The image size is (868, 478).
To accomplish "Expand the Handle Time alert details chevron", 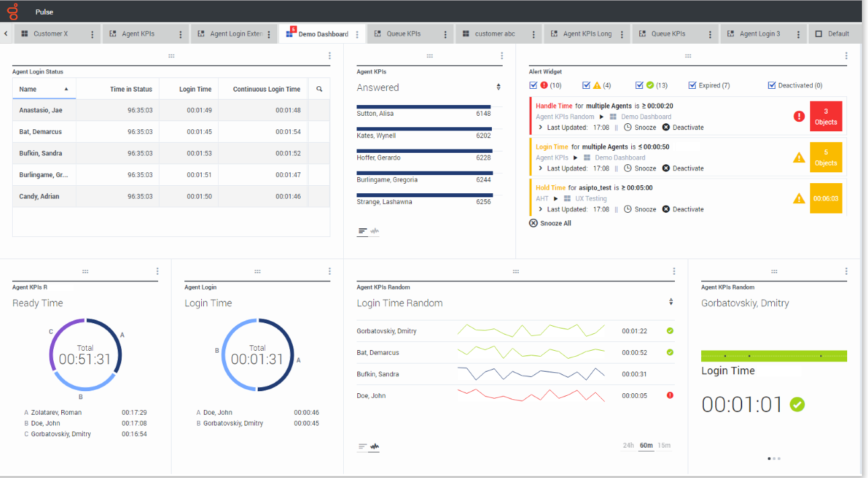I will [x=540, y=127].
